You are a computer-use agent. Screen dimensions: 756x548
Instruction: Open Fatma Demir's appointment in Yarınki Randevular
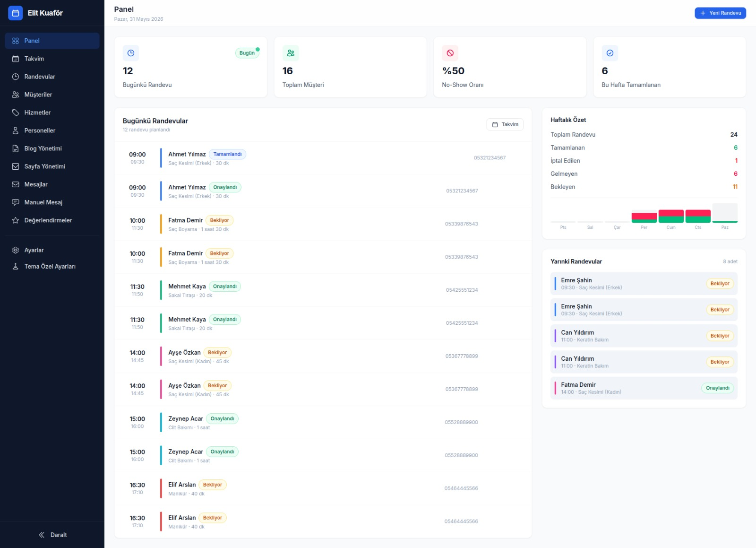[x=644, y=388]
